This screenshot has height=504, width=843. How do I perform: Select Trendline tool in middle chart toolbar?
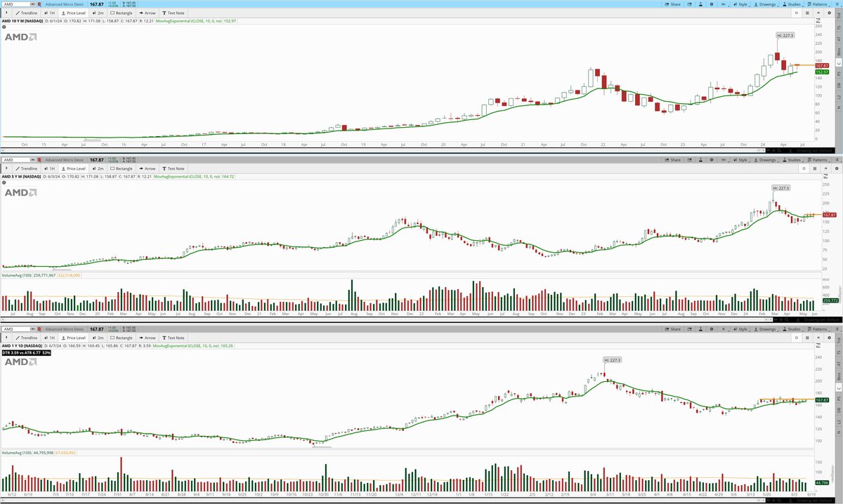(x=26, y=168)
